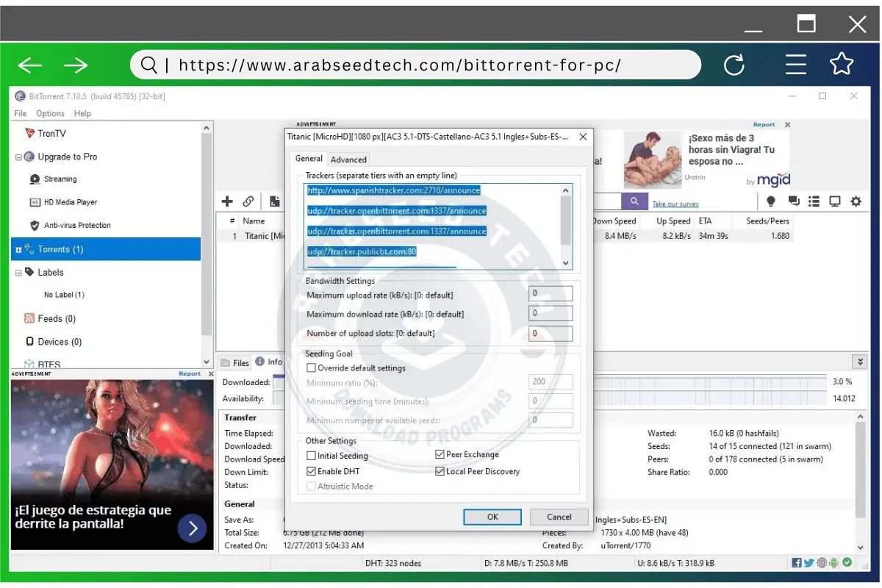Open the Options menu
Screen dimensions: 882x588
[50, 114]
